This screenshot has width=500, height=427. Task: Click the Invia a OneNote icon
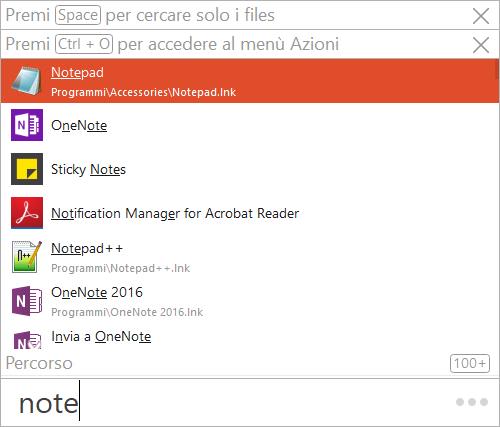tap(27, 339)
